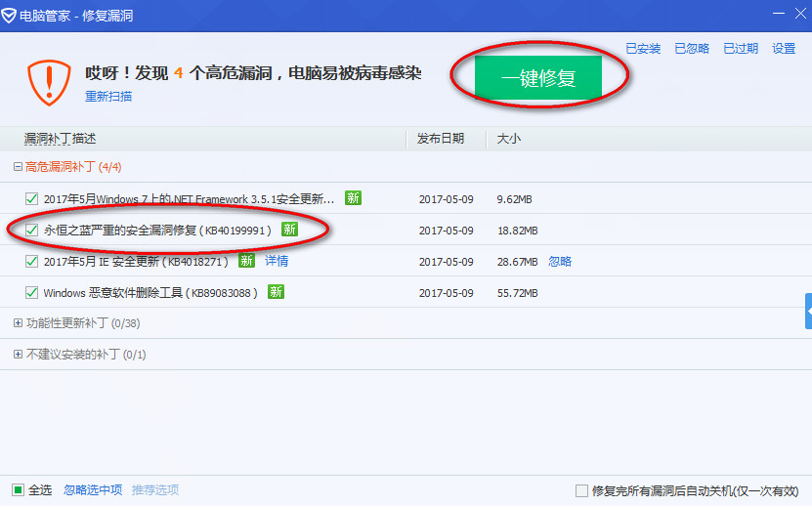The image size is (812, 506).
Task: Click the 18.82MB size value
Action: point(517,231)
